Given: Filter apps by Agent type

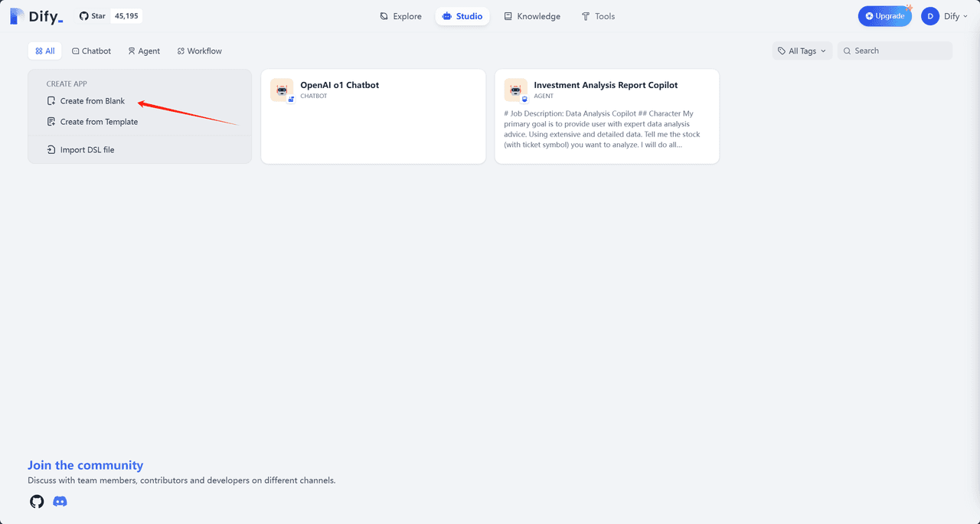Looking at the screenshot, I should (x=144, y=51).
